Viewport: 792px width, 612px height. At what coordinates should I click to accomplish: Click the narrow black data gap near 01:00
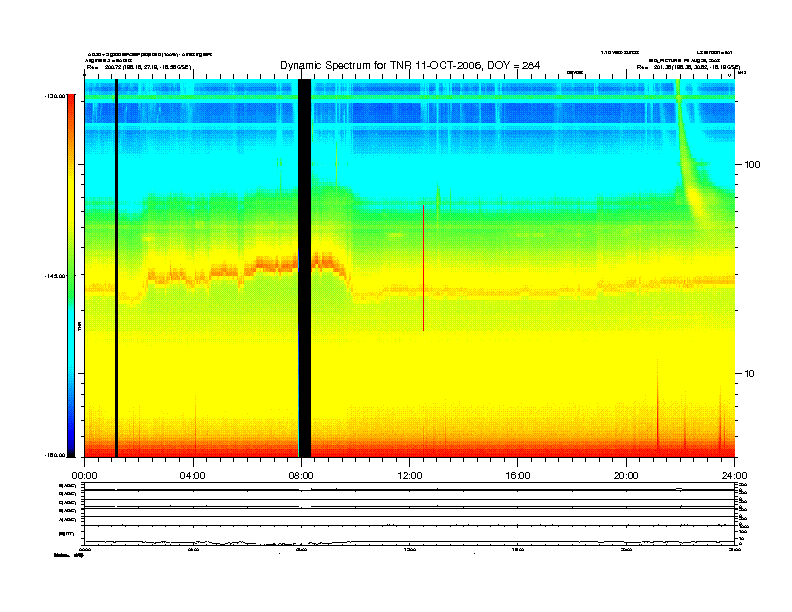(x=116, y=268)
